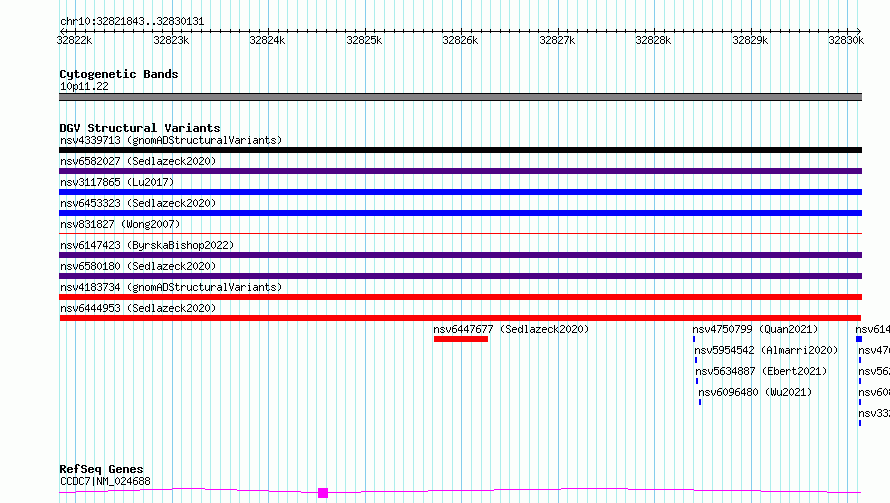Click the 32826k ruler tick label
Viewport: 890px width, 503px height.
click(x=460, y=40)
